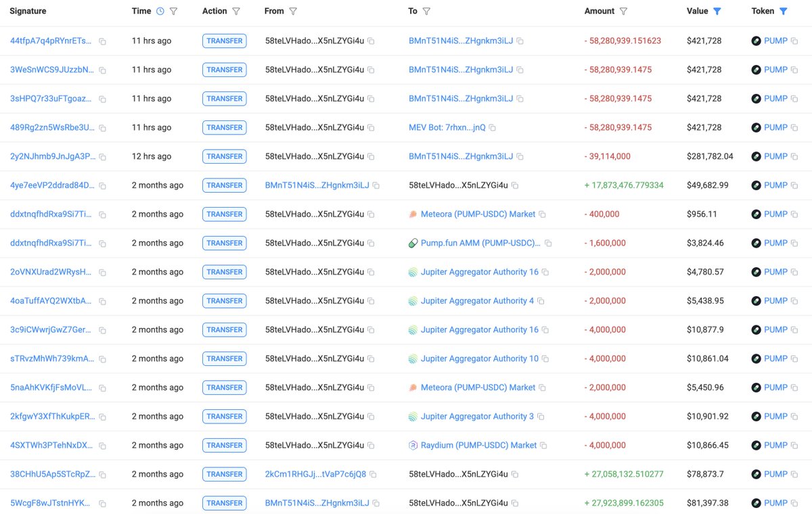Open Pump.fun AMM (PUMP-USDC) account
812x514 pixels.
(480, 243)
